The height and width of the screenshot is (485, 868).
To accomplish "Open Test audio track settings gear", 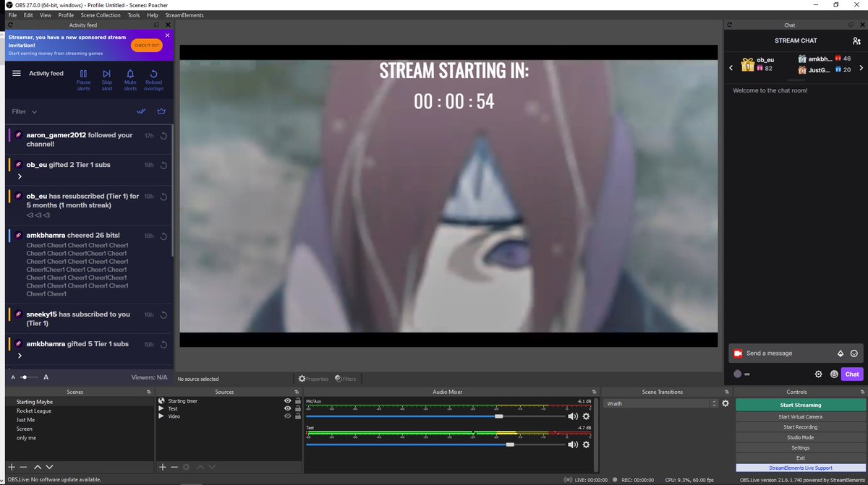I will pos(586,445).
